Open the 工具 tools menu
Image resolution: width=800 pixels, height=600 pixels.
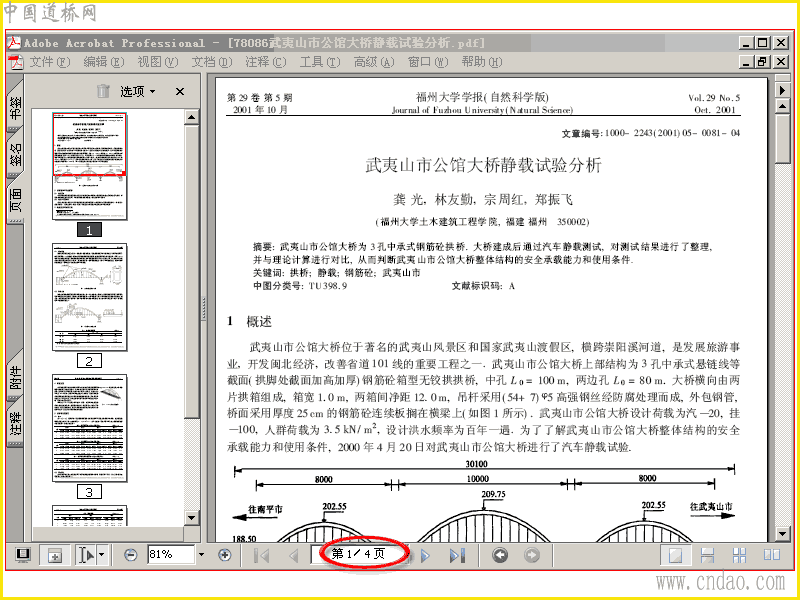[x=319, y=62]
